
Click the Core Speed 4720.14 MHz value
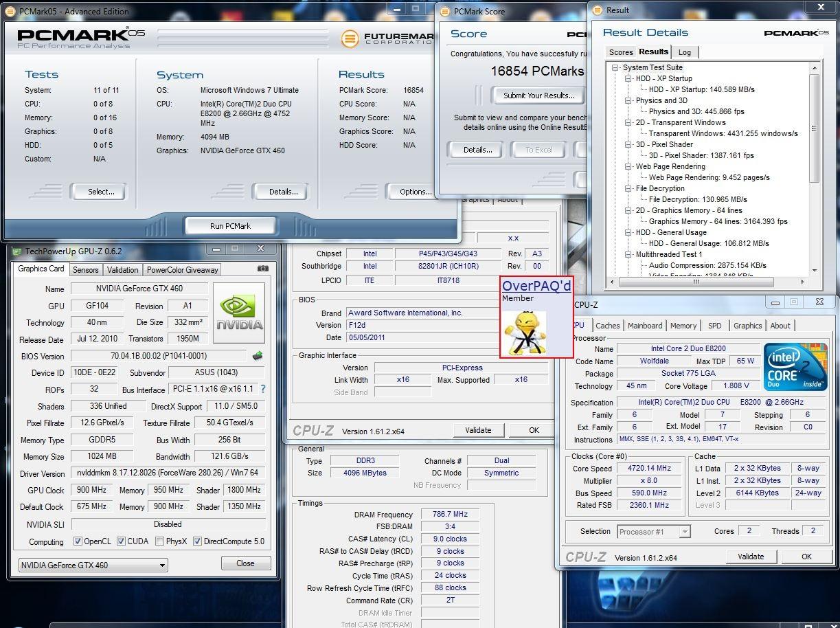649,469
